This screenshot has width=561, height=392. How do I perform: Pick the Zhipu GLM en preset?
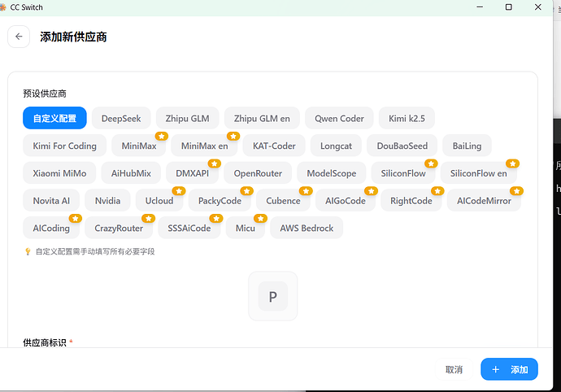coord(262,118)
